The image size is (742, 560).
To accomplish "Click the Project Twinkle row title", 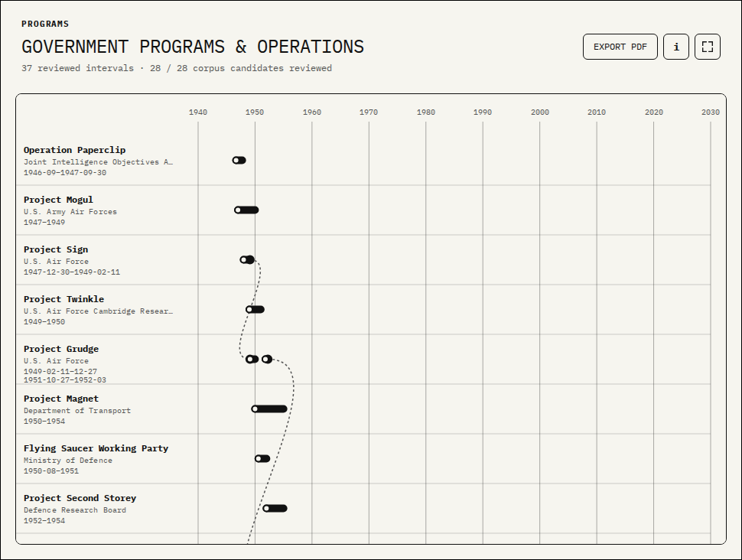I will pyautogui.click(x=64, y=299).
